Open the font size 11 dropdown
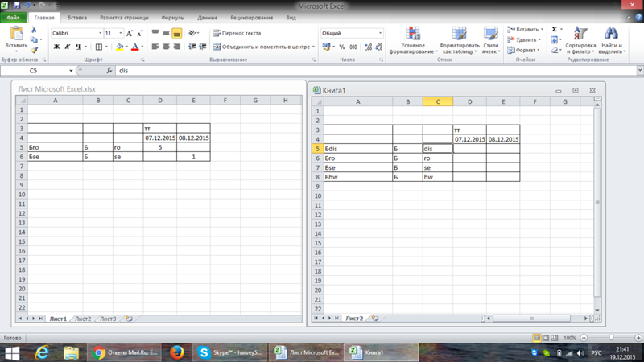This screenshot has height=362, width=644. [120, 33]
